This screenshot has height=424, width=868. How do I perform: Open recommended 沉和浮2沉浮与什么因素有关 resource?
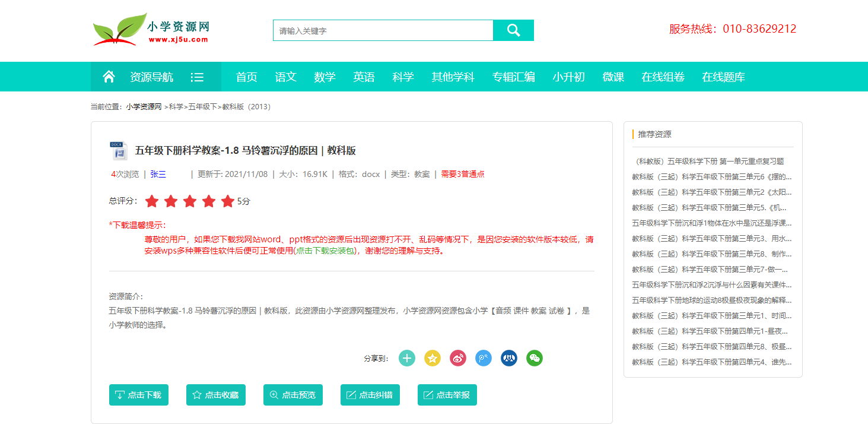[x=712, y=285]
